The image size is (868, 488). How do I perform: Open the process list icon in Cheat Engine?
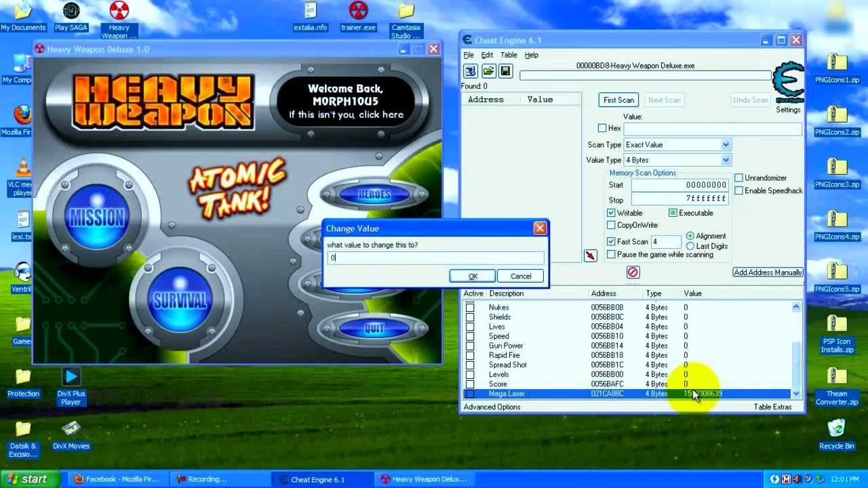(471, 71)
